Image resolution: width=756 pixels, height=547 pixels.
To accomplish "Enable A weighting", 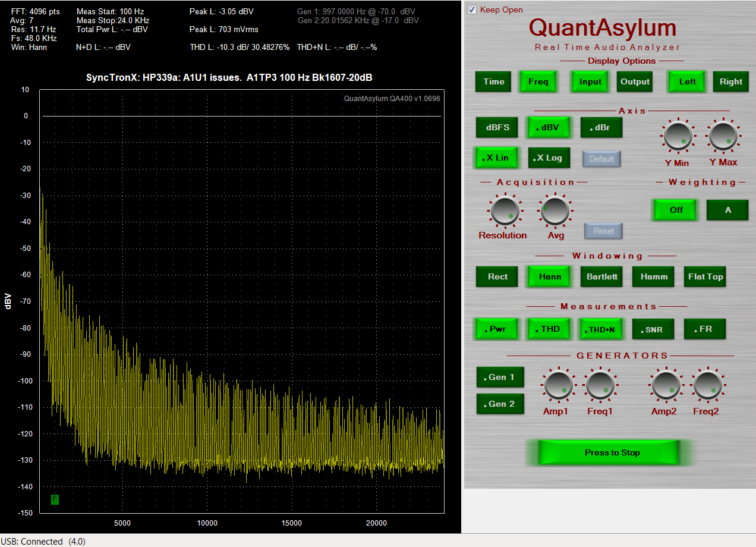I will [727, 210].
